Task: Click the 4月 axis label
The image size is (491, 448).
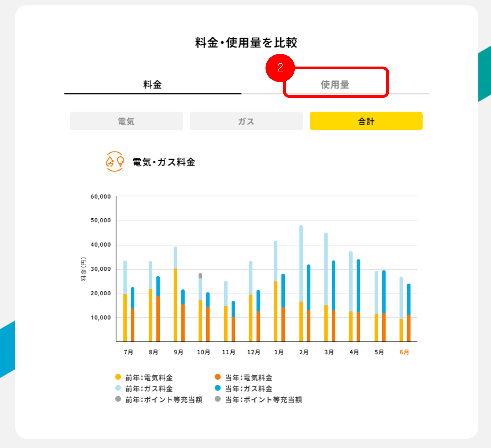Action: (354, 352)
